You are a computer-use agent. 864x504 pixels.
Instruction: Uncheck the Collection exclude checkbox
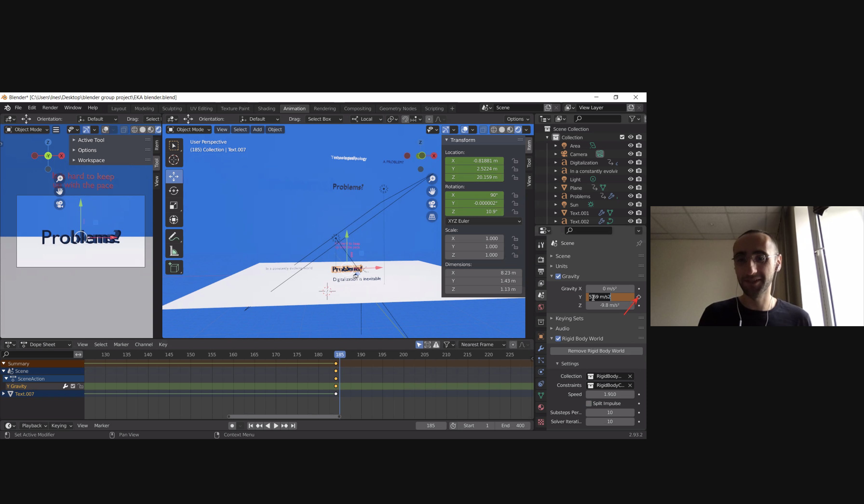[x=622, y=137]
